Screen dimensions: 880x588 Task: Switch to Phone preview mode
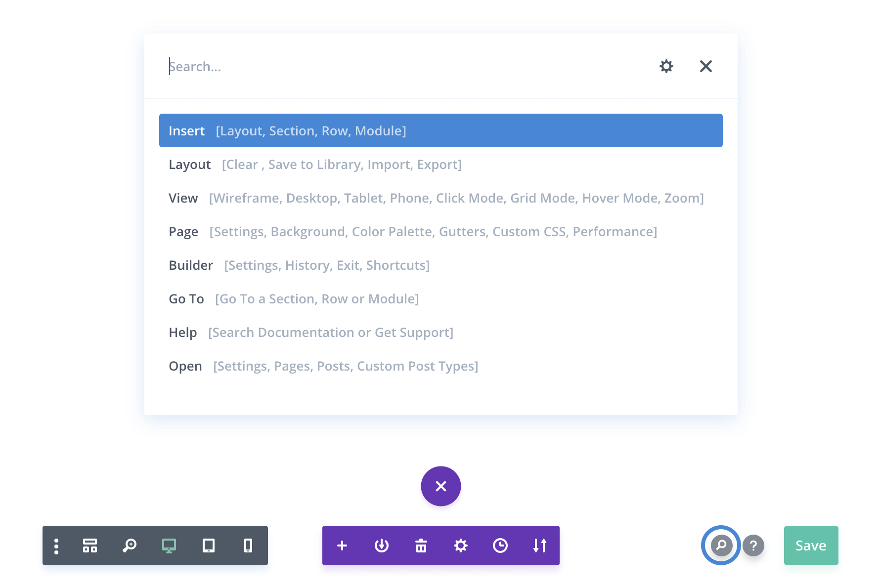click(248, 546)
